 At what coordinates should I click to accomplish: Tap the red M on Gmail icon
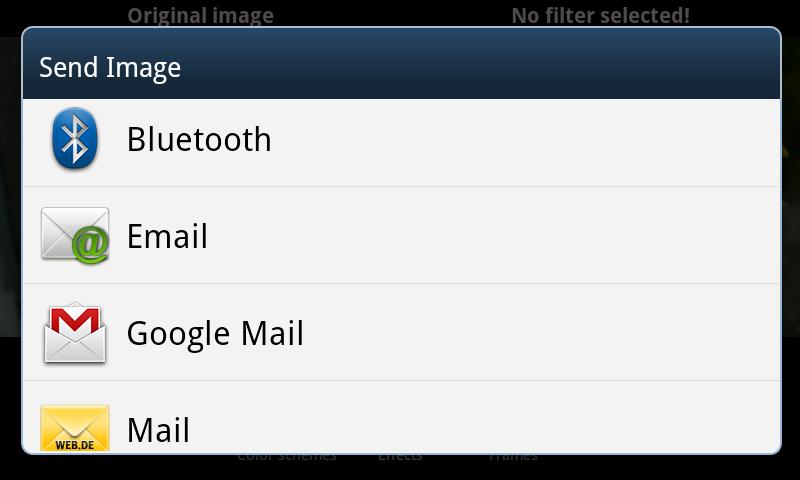(75, 320)
